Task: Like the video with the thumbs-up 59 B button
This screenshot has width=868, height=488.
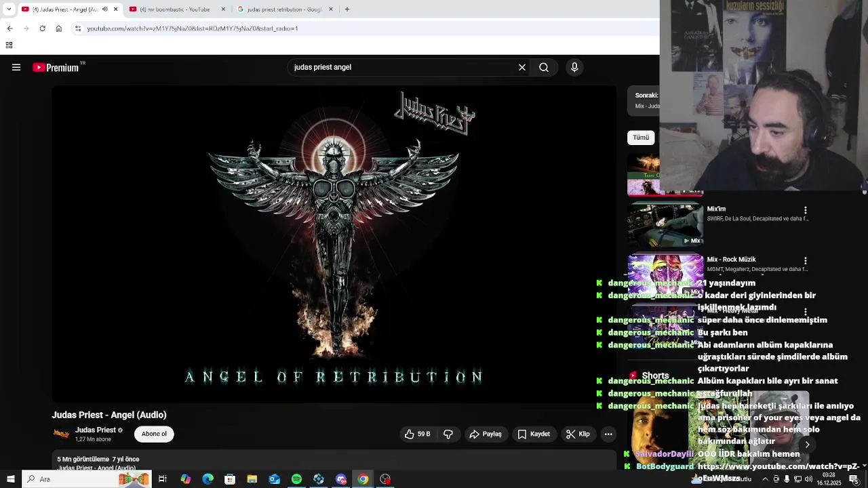Action: tap(418, 434)
